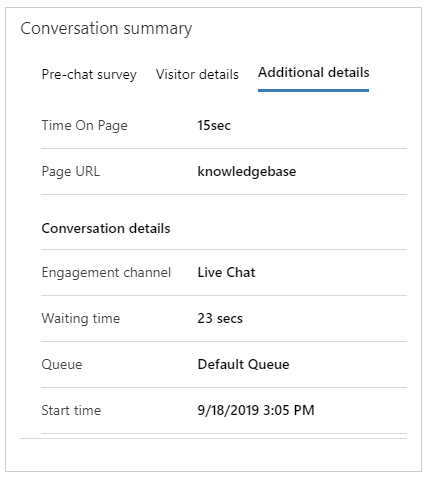Select the Default Queue value
Screen dimensions: 431x479
(243, 364)
